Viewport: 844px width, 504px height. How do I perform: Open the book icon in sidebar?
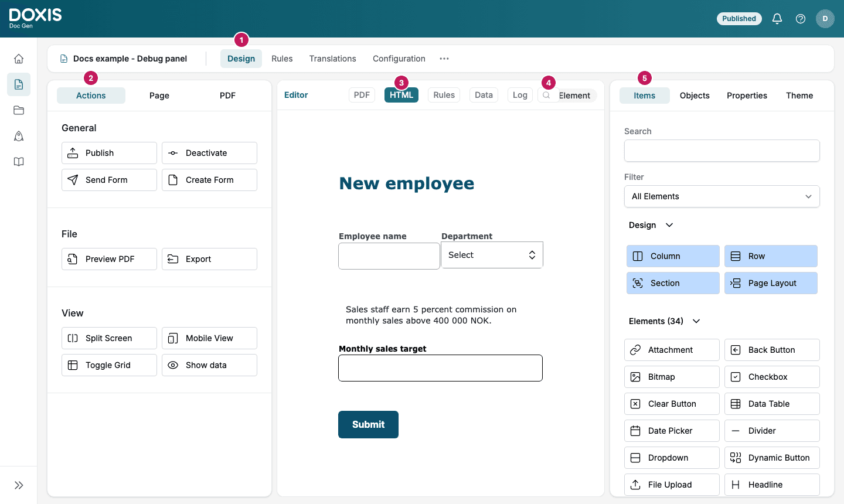[x=19, y=162]
